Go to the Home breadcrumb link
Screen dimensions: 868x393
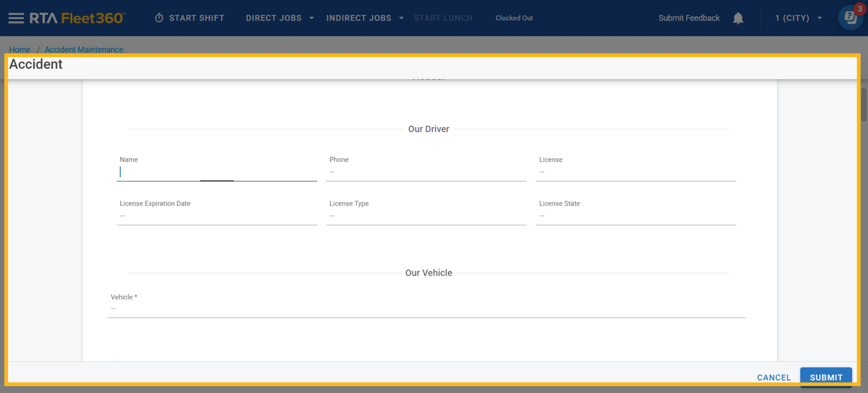coord(20,50)
